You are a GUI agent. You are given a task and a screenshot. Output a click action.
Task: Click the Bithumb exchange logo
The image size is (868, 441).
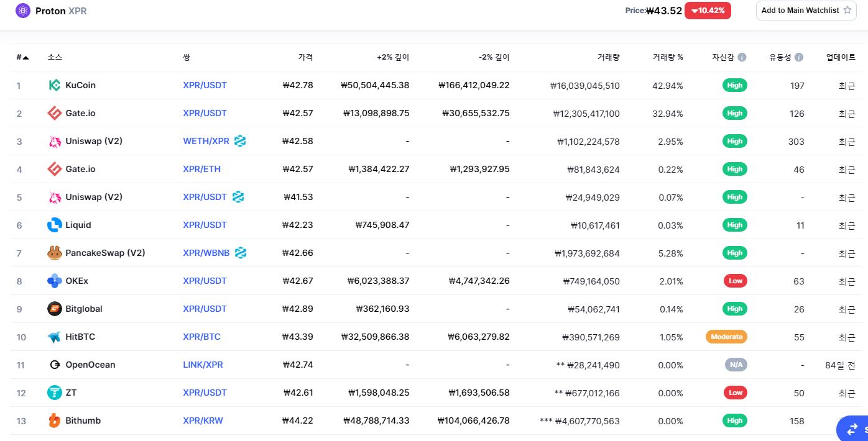coord(55,421)
